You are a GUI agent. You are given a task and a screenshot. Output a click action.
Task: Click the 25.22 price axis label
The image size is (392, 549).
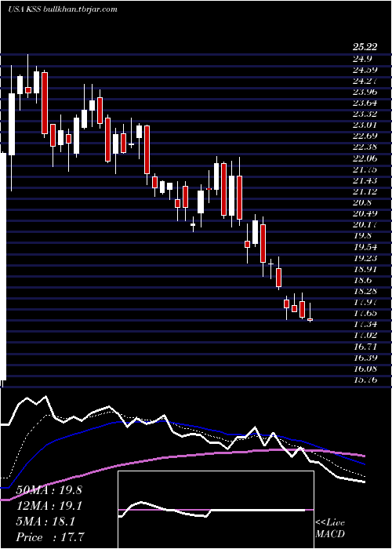point(365,48)
